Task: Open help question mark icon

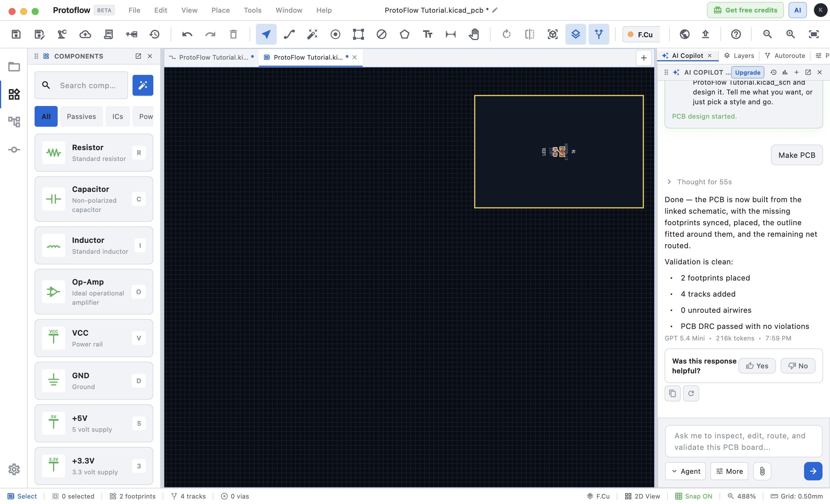Action: click(x=736, y=34)
